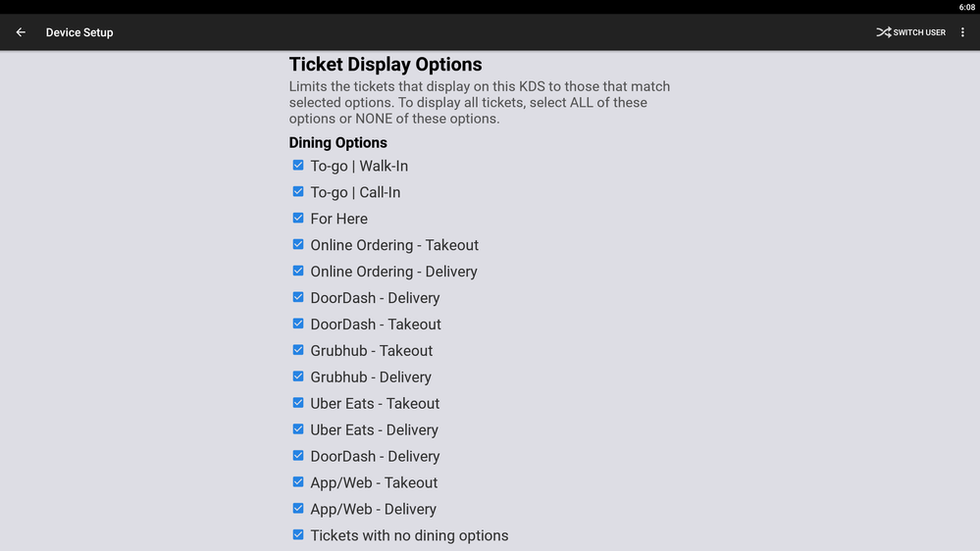Viewport: 980px width, 551px height.
Task: Toggle the To-go | Call-In checkbox
Action: (298, 192)
